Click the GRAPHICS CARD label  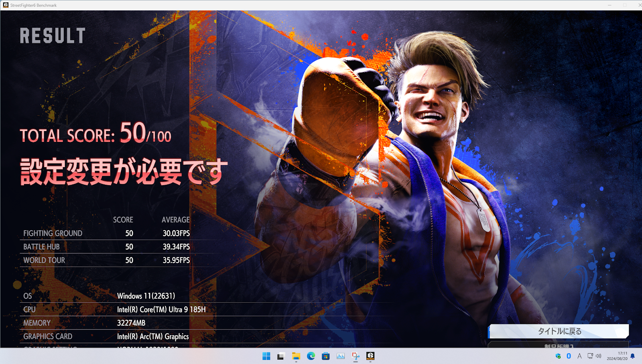coord(48,336)
